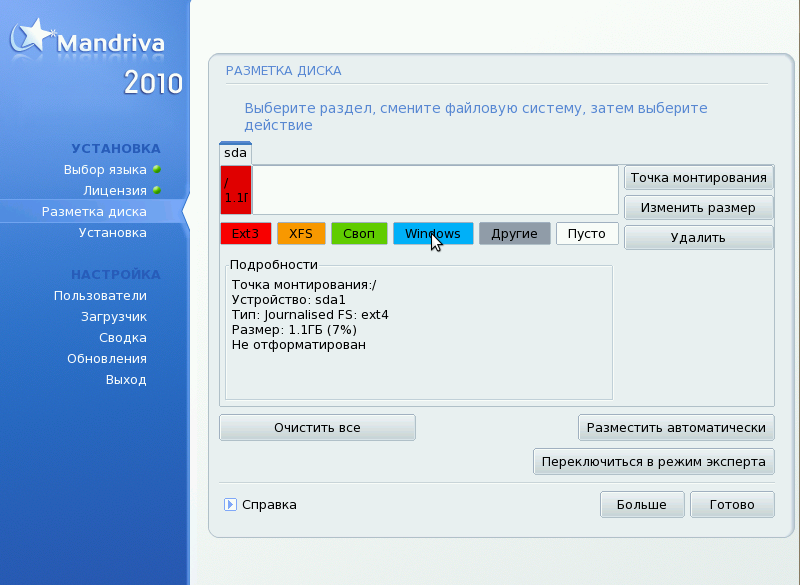Image resolution: width=800 pixels, height=585 pixels.
Task: Click the 'Точка монтирования:/' details line
Action: click(x=304, y=285)
